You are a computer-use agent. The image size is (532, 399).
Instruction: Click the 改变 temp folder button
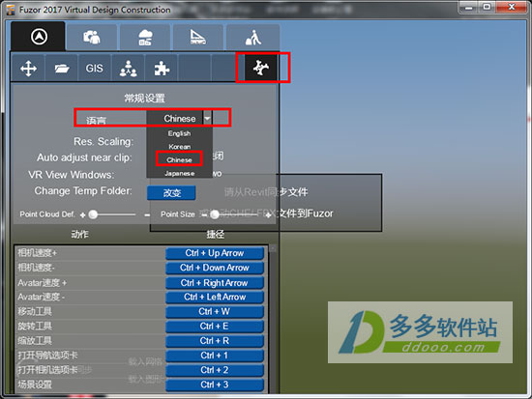pos(171,193)
